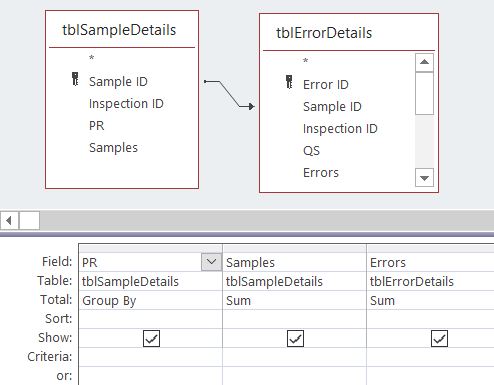Viewport: 494px width, 385px height.
Task: Click the Group By total cell
Action: [151, 300]
